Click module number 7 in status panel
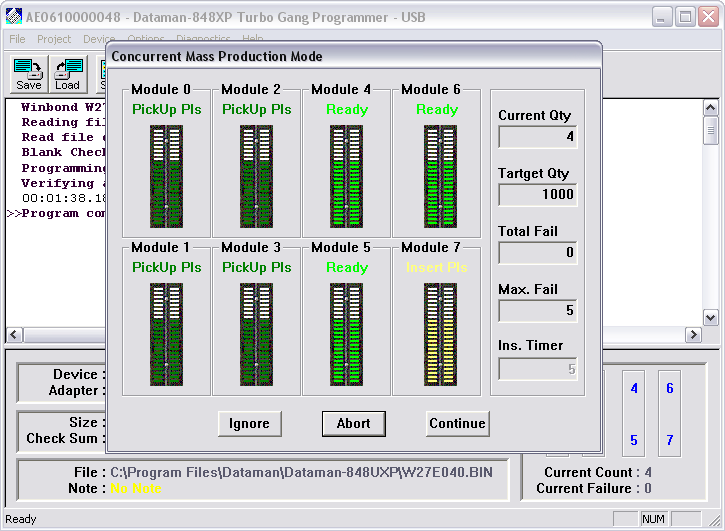This screenshot has height=531, width=725. (670, 440)
